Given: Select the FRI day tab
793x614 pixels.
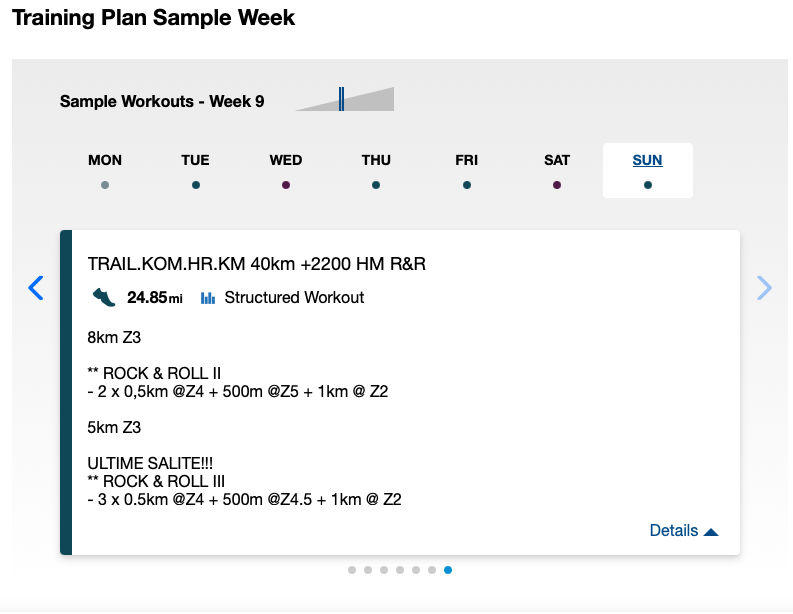Looking at the screenshot, I should point(466,170).
